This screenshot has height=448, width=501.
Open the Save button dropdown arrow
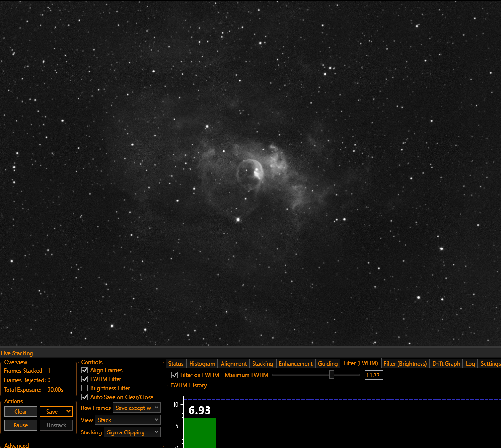(x=68, y=412)
